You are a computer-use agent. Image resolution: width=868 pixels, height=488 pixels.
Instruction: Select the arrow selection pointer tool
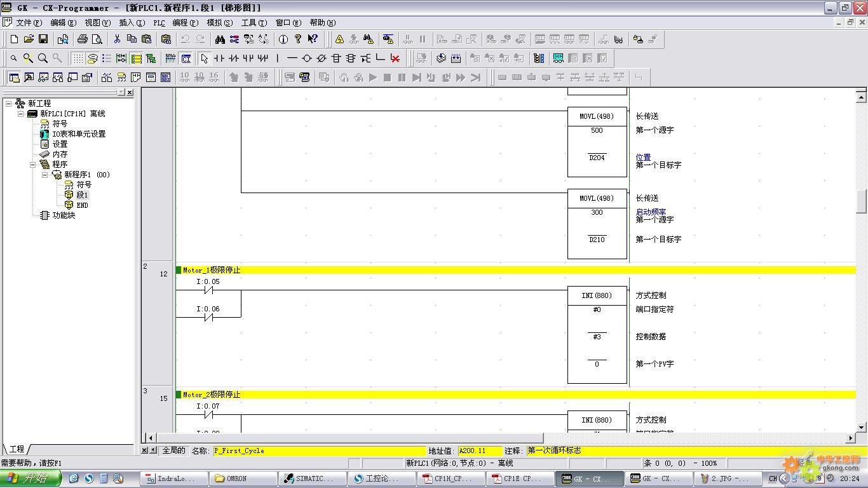[x=204, y=58]
